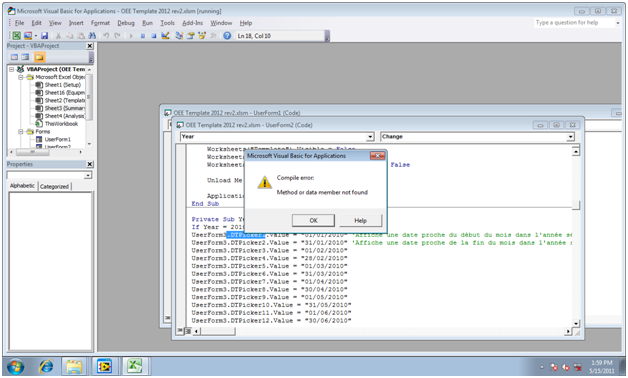Open the Debug menu
The image size is (628, 378).
point(126,23)
